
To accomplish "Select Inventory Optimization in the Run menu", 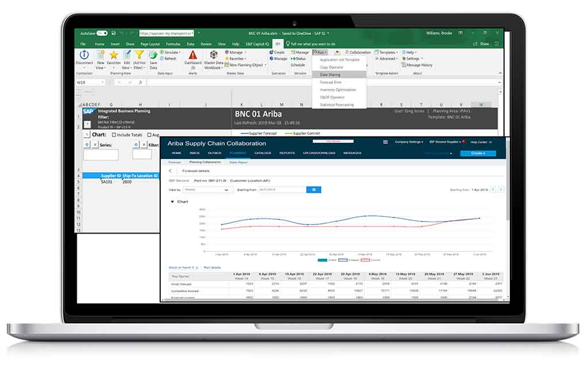I will tap(339, 90).
